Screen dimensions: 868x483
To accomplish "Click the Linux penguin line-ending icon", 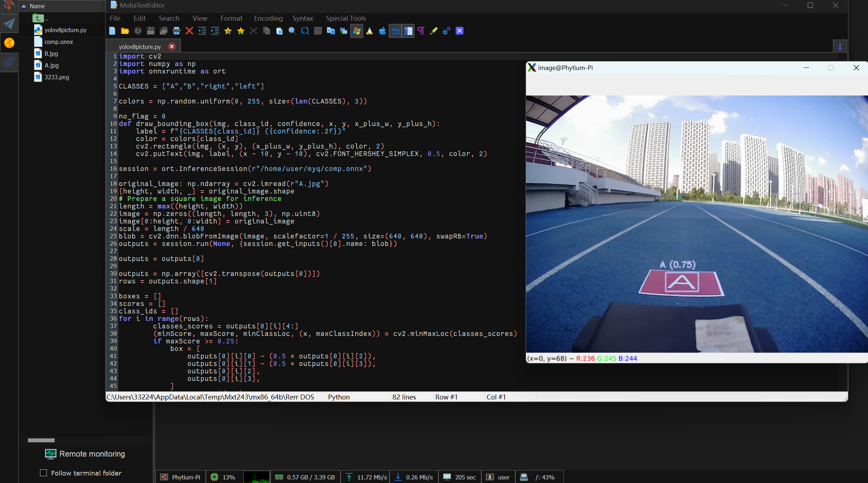I will [369, 31].
